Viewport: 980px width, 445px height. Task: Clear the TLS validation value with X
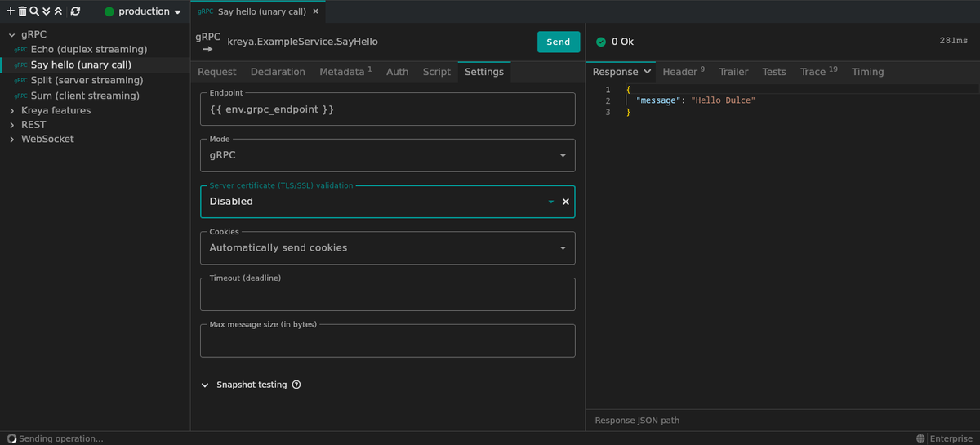(x=565, y=202)
